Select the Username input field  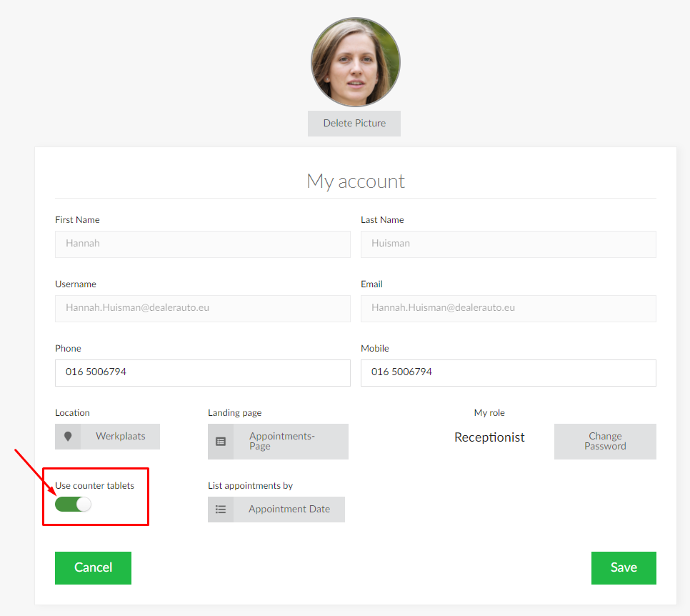pyautogui.click(x=202, y=309)
